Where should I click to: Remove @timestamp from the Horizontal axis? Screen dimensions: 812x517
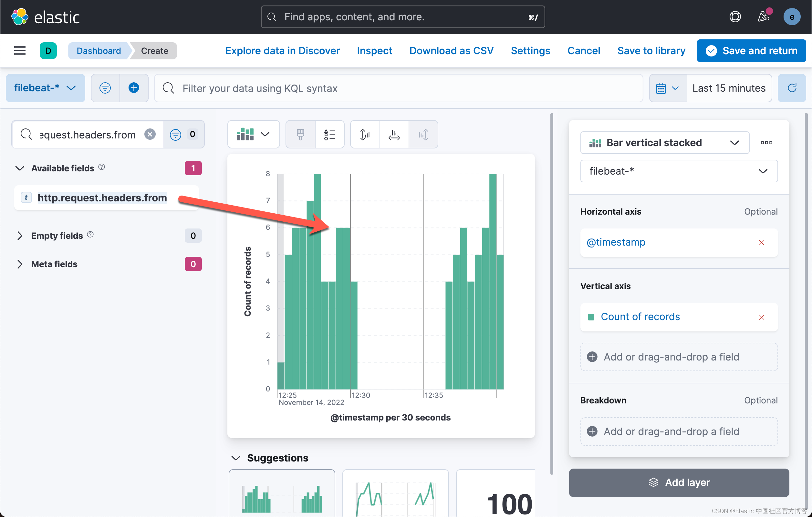point(762,242)
